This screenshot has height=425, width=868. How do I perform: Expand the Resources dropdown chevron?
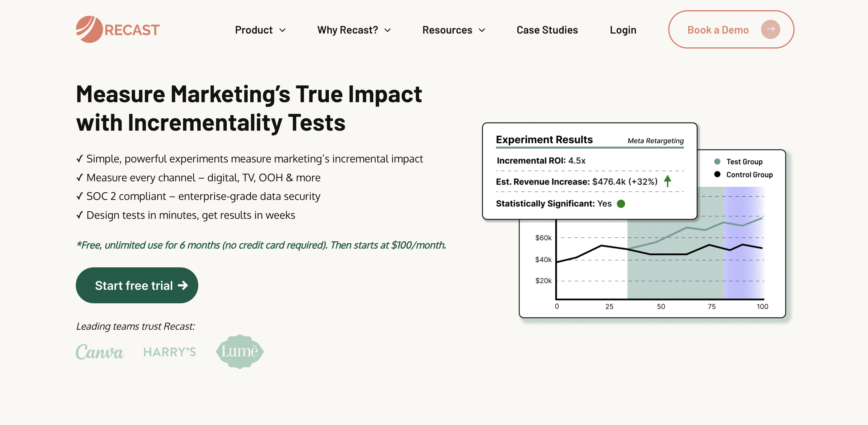coord(482,30)
